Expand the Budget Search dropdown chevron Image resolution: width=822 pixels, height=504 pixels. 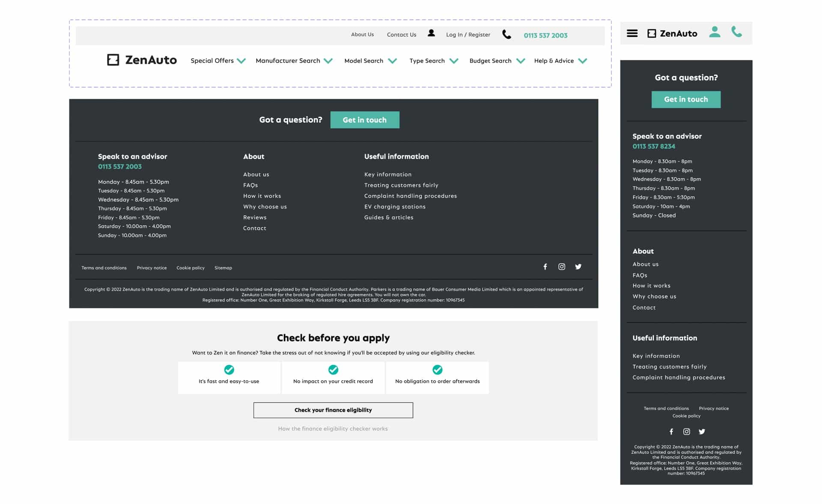tap(521, 61)
